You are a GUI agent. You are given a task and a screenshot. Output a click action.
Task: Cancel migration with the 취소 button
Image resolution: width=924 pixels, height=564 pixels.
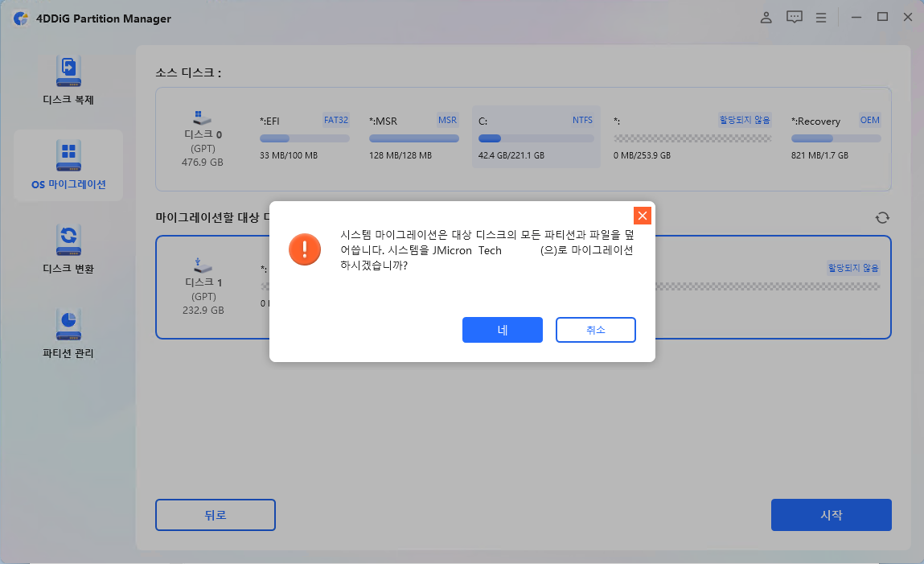(595, 329)
